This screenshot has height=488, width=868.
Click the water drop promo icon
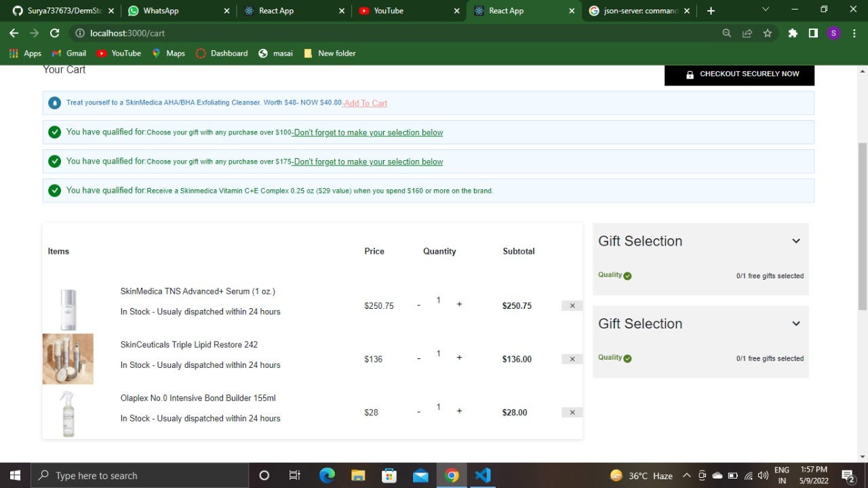pos(55,103)
